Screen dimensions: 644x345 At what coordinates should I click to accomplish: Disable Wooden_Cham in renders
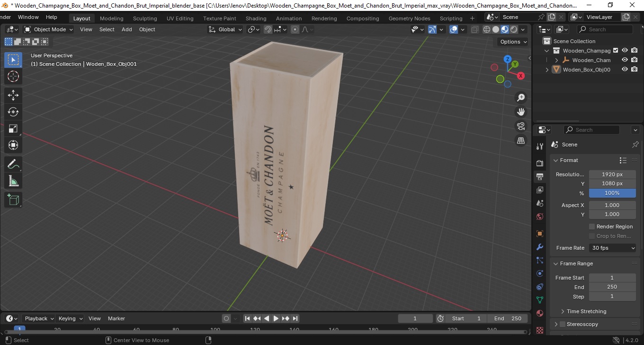pyautogui.click(x=634, y=60)
